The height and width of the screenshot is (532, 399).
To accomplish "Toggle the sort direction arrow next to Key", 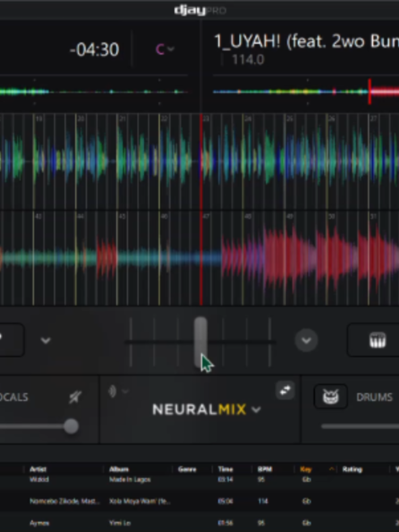I will (332, 469).
